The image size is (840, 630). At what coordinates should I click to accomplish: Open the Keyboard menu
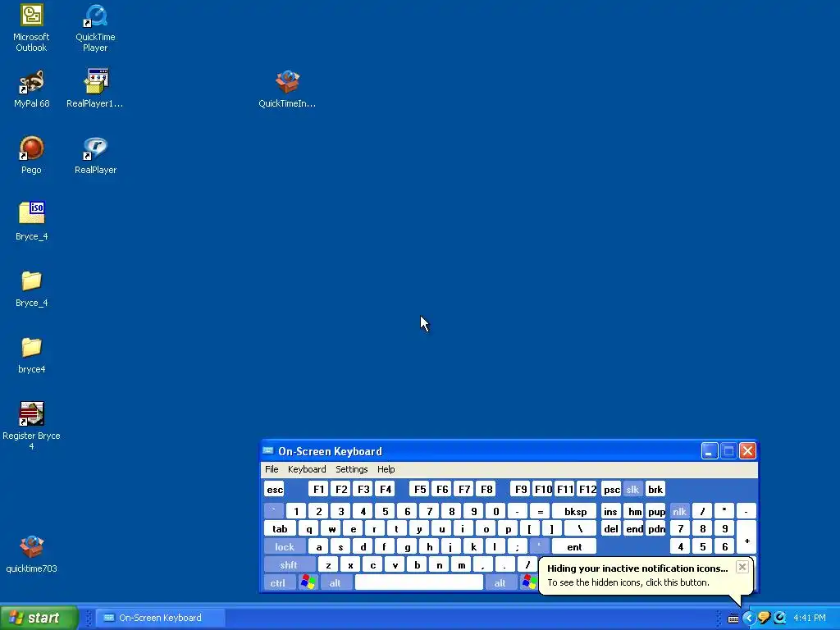307,469
